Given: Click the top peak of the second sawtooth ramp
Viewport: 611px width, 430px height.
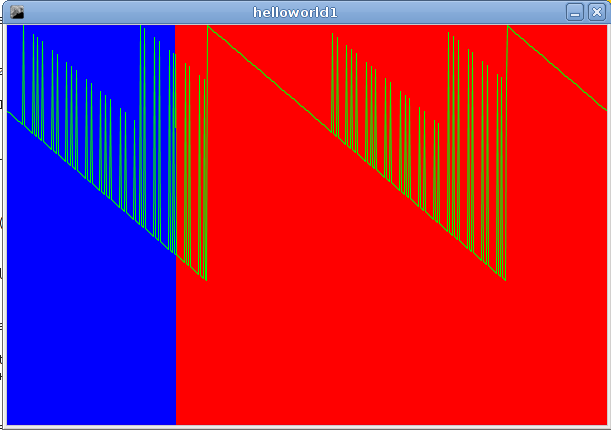Looking at the screenshot, I should coord(208,26).
